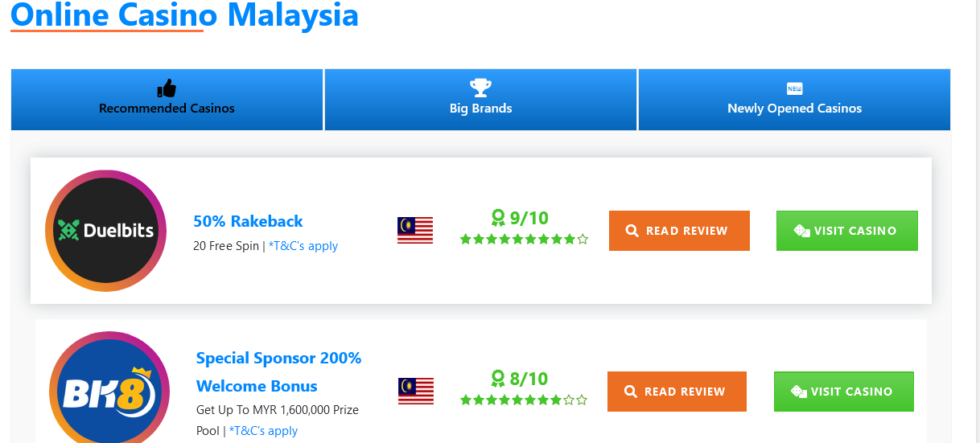This screenshot has height=443, width=980.
Task: Click the Duelbits green star rating
Action: (x=524, y=239)
